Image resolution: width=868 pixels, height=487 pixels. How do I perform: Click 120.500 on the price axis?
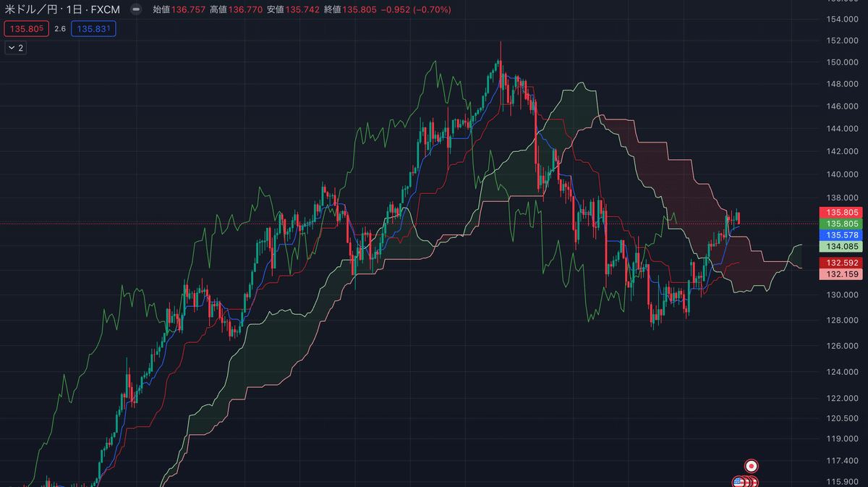[843, 418]
